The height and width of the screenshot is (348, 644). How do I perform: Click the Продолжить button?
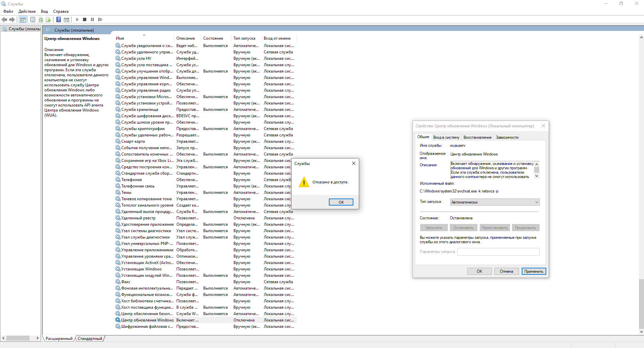[526, 228]
